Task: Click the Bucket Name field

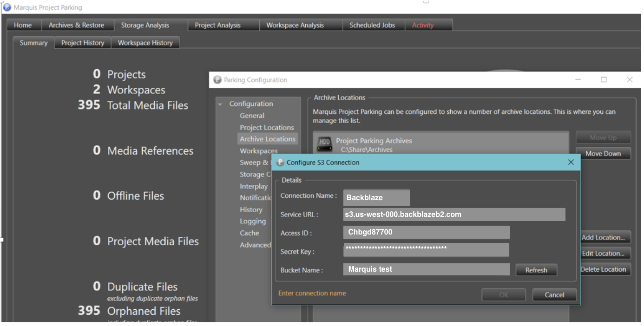Action: pyautogui.click(x=427, y=269)
